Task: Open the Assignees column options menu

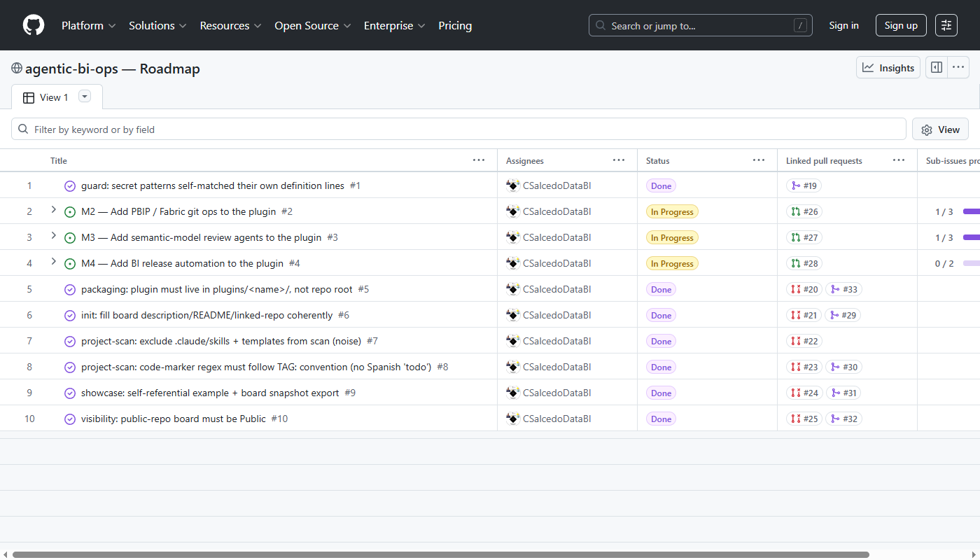Action: 619,160
